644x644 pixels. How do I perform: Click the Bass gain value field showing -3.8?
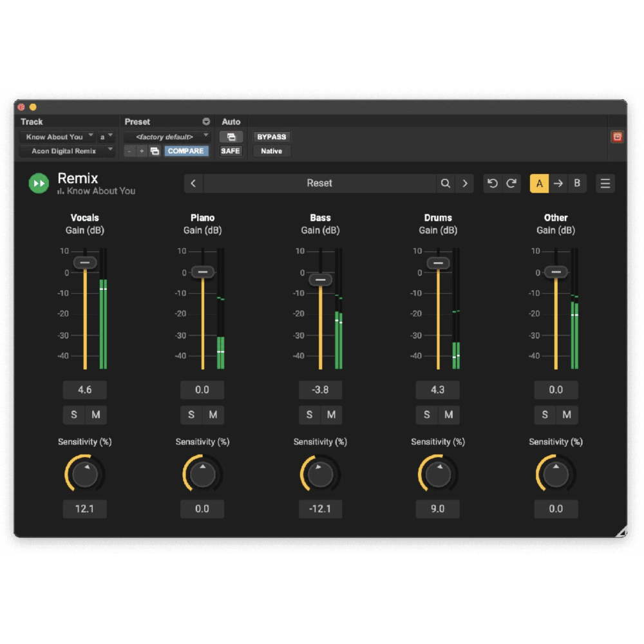320,390
